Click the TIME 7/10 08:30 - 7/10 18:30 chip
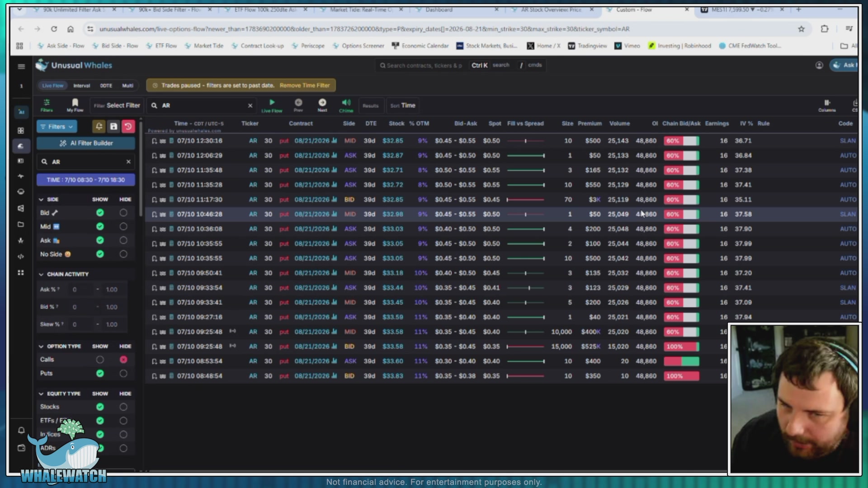 [x=86, y=180]
